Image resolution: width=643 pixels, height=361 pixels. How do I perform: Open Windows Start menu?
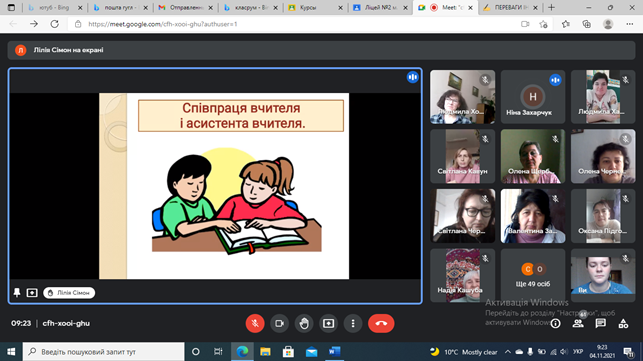point(11,352)
